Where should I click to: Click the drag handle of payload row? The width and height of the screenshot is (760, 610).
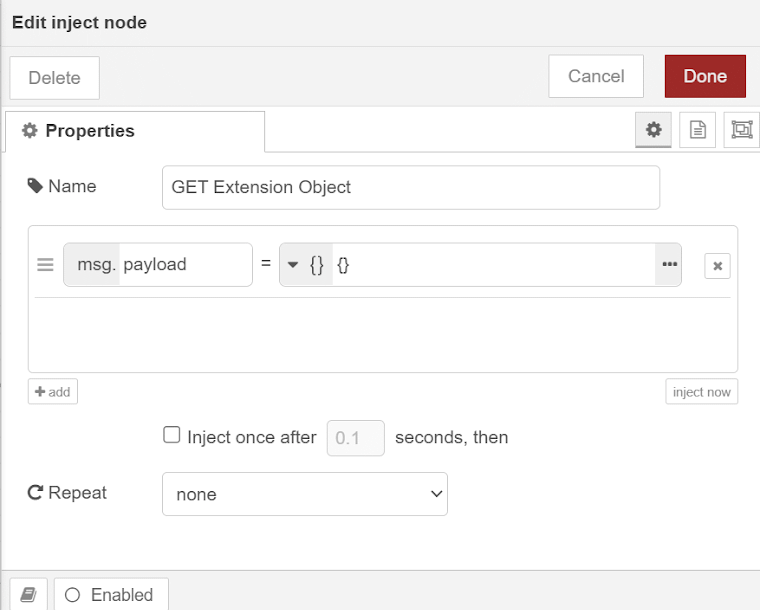45,265
